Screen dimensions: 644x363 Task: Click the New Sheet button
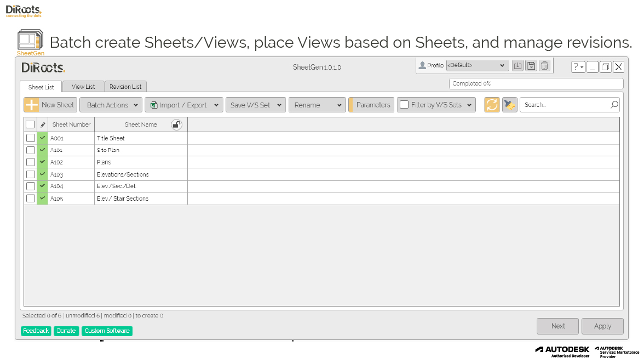[50, 105]
